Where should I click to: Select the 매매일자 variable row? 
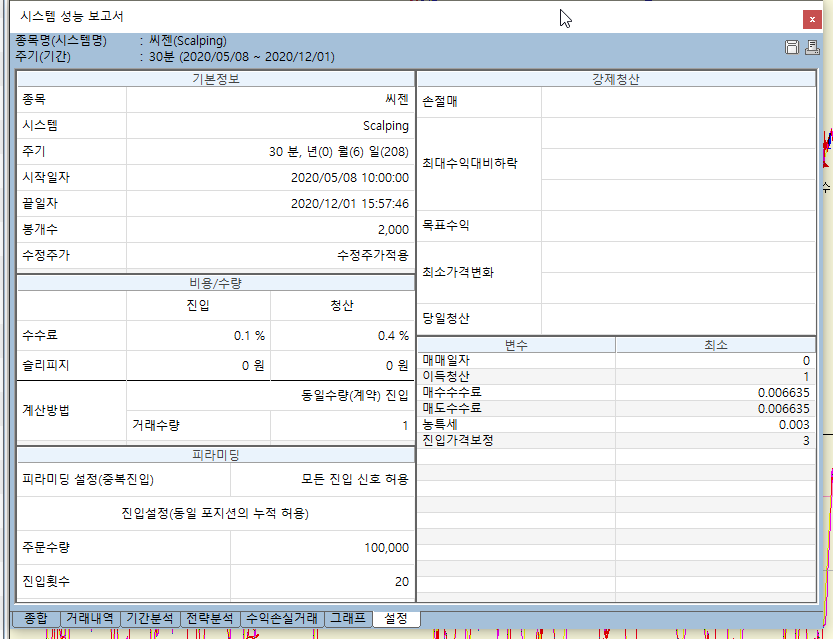coord(516,360)
